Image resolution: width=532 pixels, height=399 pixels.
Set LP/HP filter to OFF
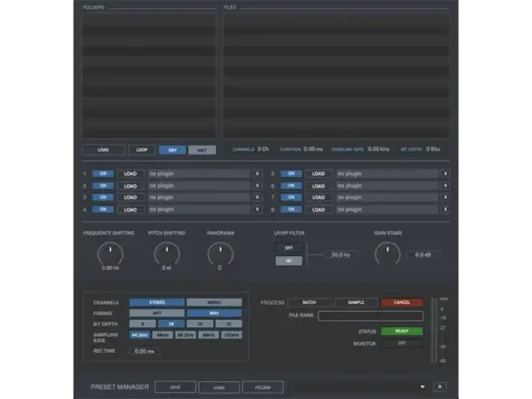point(288,248)
